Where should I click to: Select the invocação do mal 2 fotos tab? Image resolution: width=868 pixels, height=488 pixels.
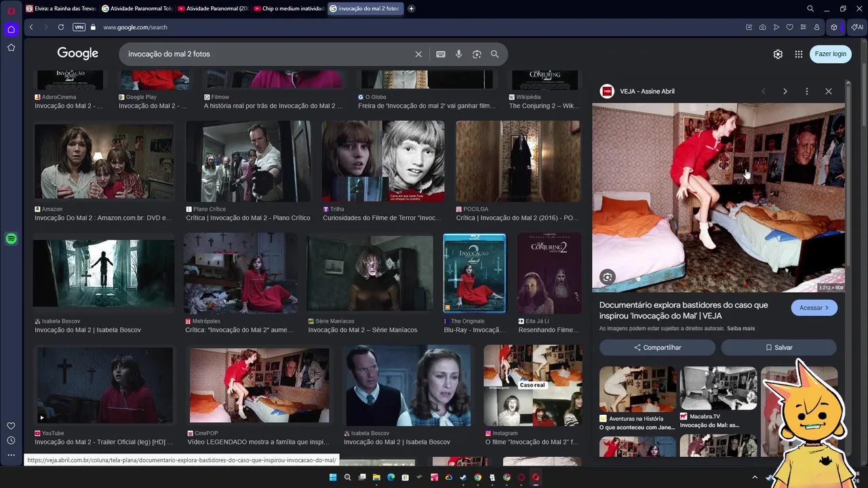366,9
